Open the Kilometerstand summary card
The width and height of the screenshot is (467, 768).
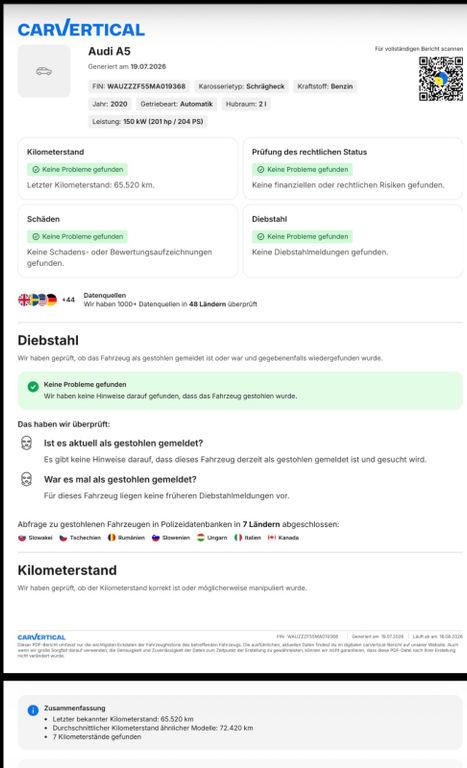click(128, 168)
